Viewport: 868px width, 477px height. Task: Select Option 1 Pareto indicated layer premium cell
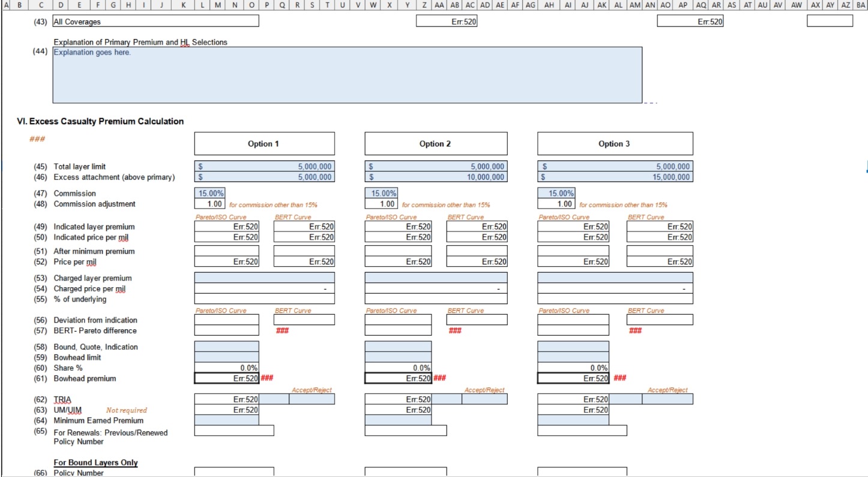227,226
